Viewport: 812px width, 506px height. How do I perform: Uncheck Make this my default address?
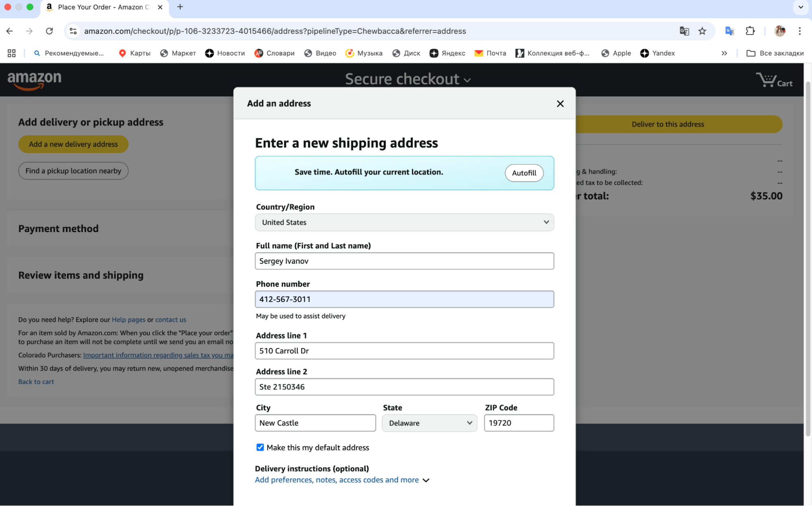click(x=260, y=447)
